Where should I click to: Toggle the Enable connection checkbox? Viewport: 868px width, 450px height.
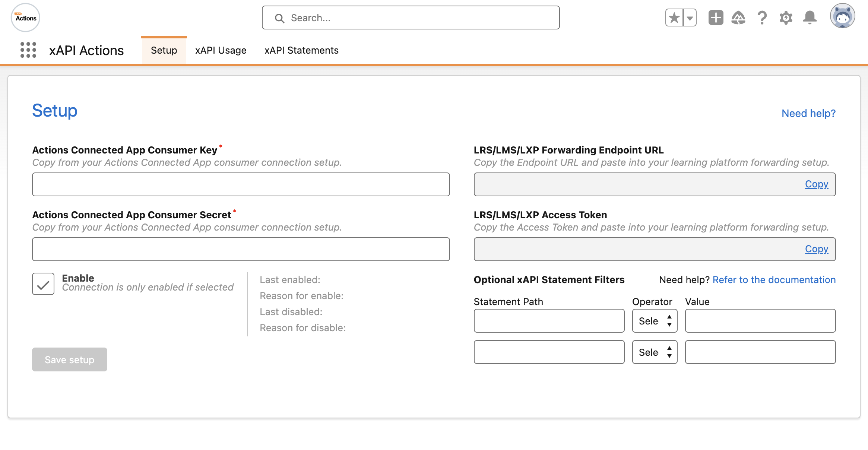click(43, 284)
